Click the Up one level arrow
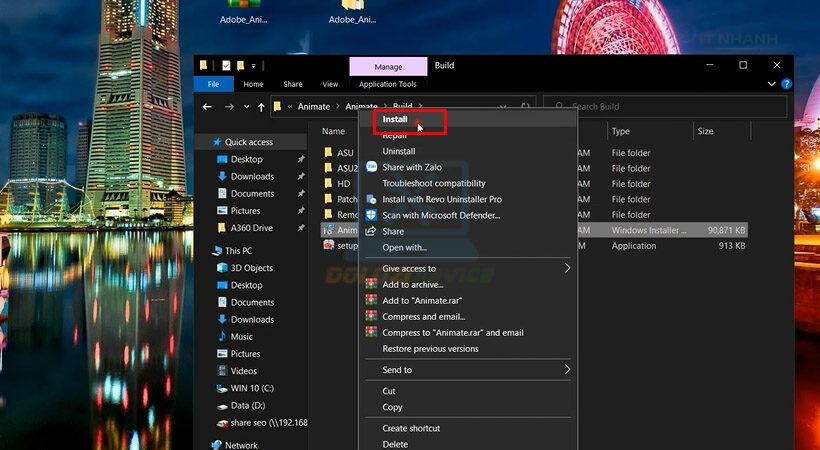Image resolution: width=820 pixels, height=450 pixels. (x=261, y=107)
